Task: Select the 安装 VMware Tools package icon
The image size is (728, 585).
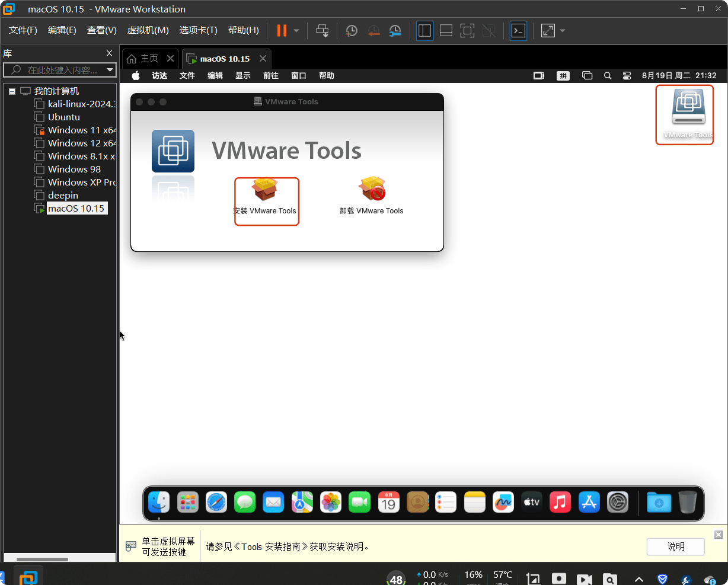Action: coord(266,188)
